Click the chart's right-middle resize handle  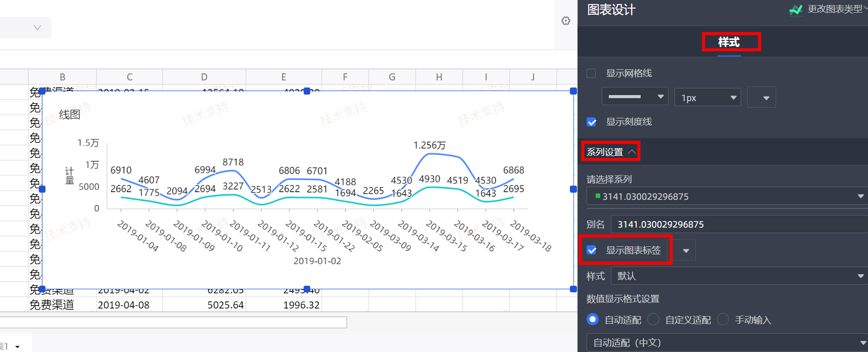pos(573,189)
